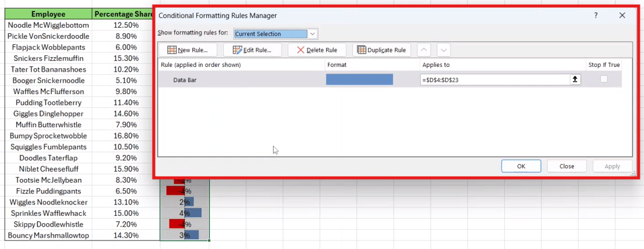Select the Percentage Share header cell

click(123, 14)
